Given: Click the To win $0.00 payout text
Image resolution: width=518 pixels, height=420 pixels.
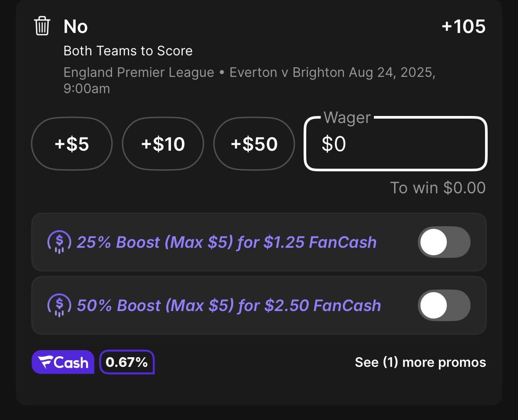Looking at the screenshot, I should [438, 188].
